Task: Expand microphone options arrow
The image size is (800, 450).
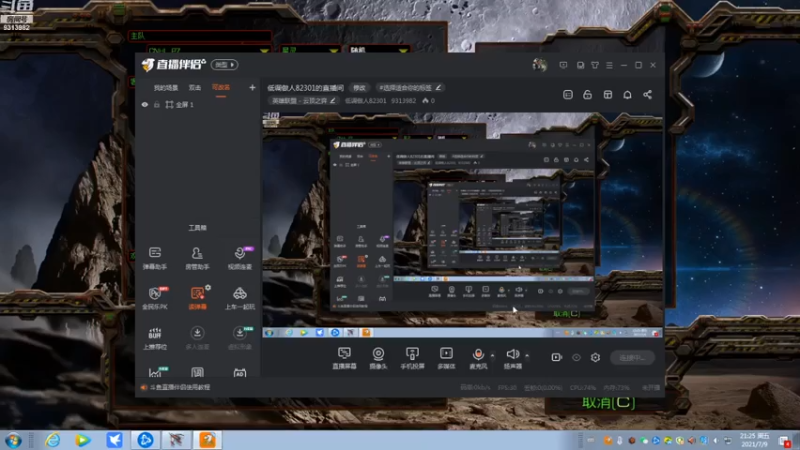Action: coord(492,356)
